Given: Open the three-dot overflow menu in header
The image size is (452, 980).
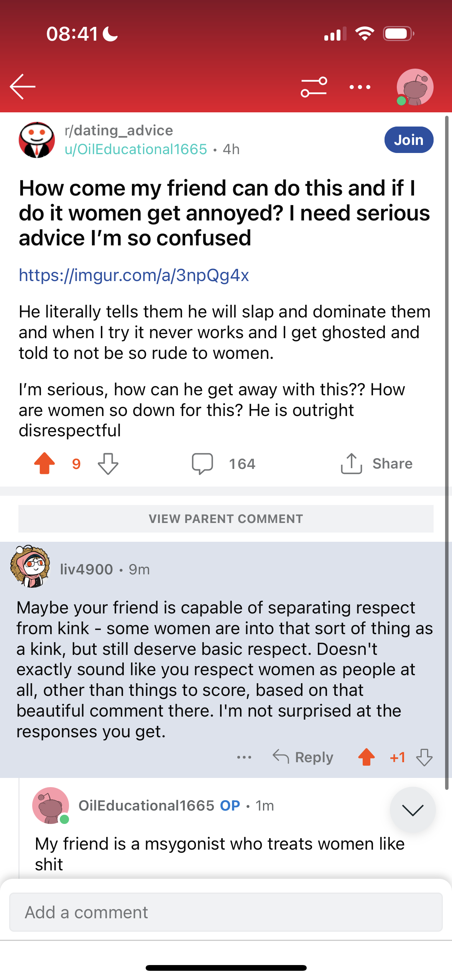Looking at the screenshot, I should click(x=360, y=87).
